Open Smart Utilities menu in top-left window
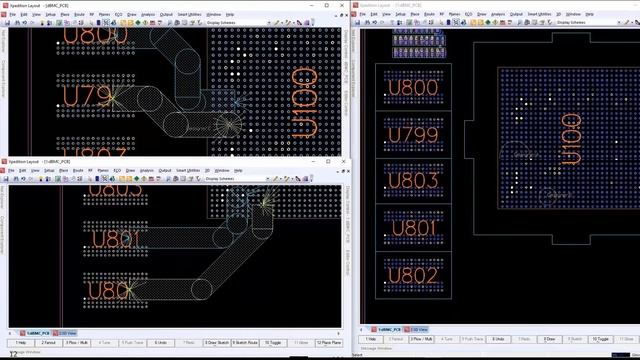The image size is (640, 360). [189, 14]
